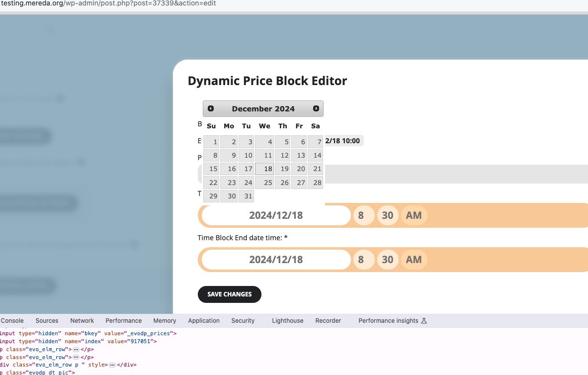
Task: Click the Dynamic Price Block Editor heading
Action: point(267,81)
